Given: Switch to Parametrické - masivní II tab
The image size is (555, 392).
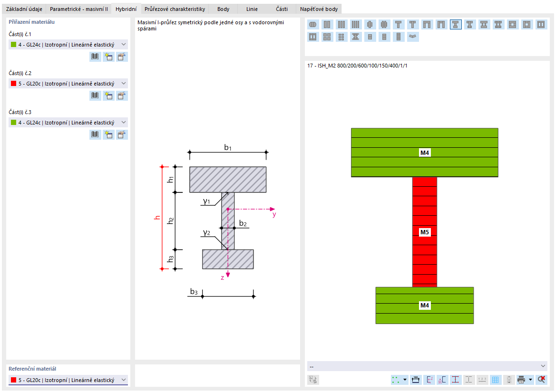Looking at the screenshot, I should pos(78,9).
